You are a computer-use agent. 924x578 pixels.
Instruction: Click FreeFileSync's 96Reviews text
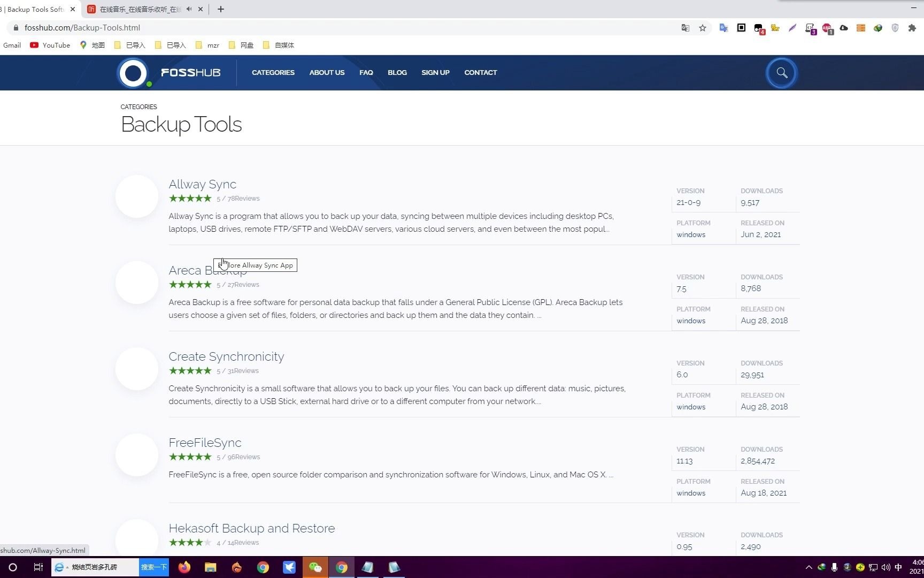(x=244, y=457)
